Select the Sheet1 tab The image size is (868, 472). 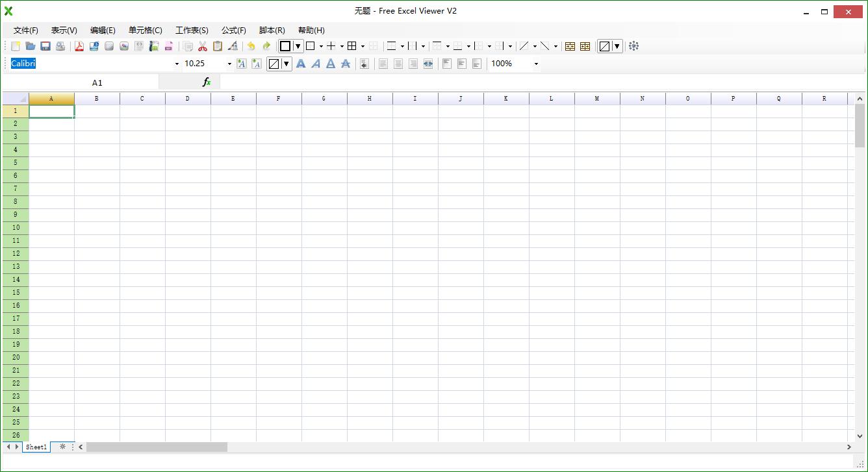(36, 447)
